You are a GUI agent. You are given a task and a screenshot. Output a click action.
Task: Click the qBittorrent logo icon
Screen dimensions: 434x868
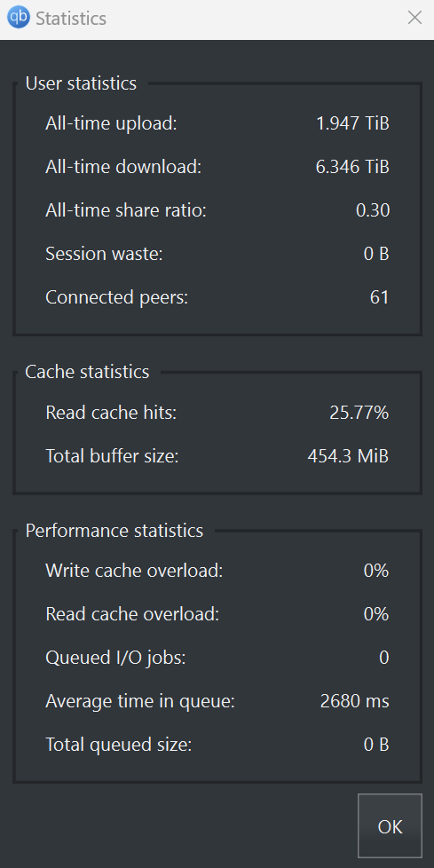coord(18,18)
